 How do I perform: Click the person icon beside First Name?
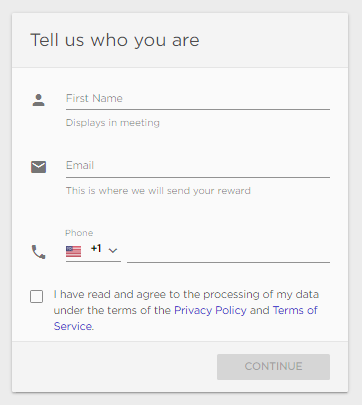tap(39, 100)
